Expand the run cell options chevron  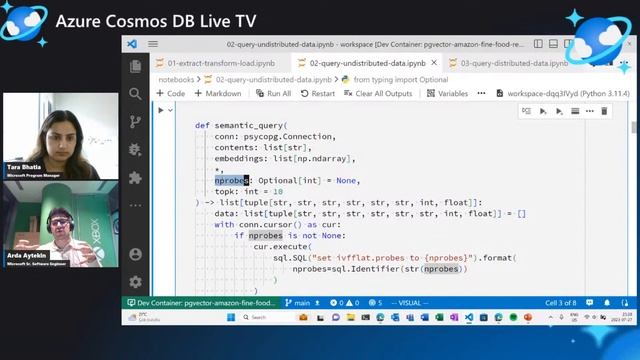pyautogui.click(x=171, y=110)
